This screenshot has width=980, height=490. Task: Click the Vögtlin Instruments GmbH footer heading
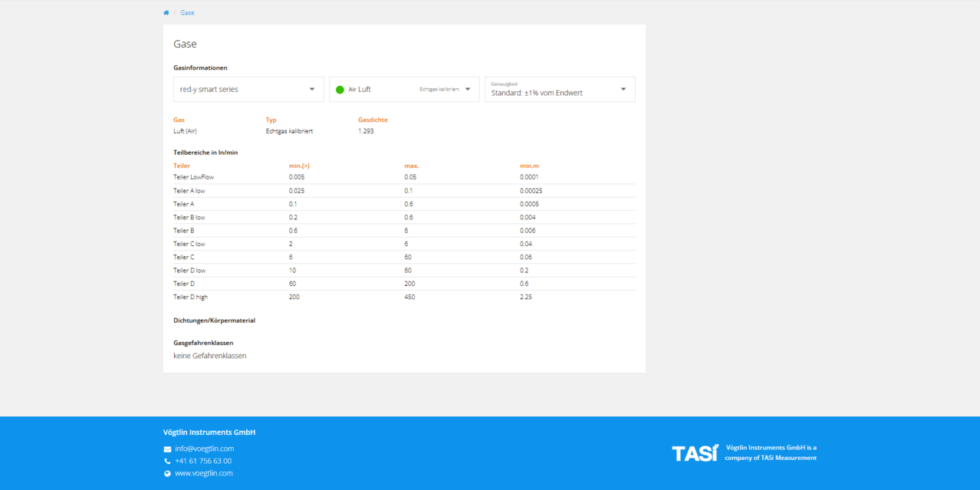[x=209, y=432]
